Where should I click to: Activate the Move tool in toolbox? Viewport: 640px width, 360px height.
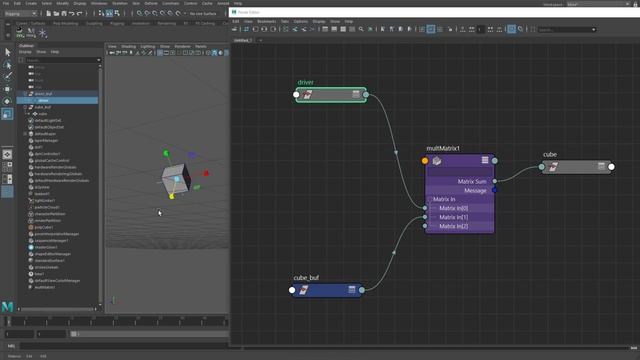point(7,89)
